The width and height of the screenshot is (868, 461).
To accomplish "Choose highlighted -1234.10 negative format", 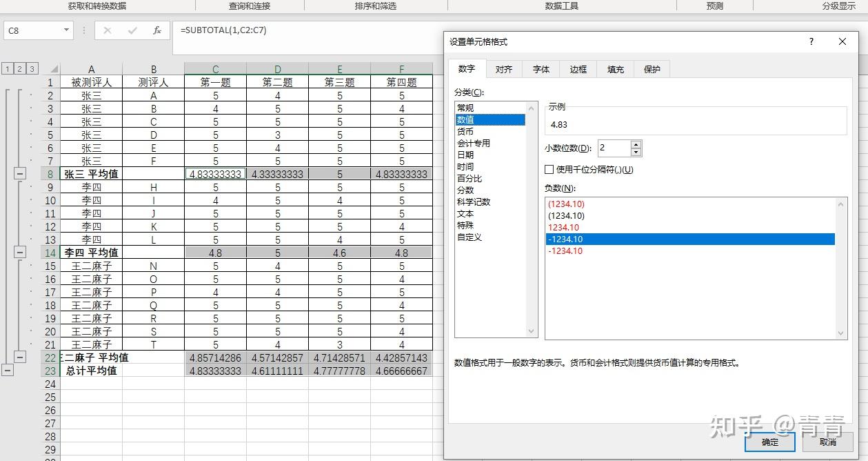I will tap(690, 239).
